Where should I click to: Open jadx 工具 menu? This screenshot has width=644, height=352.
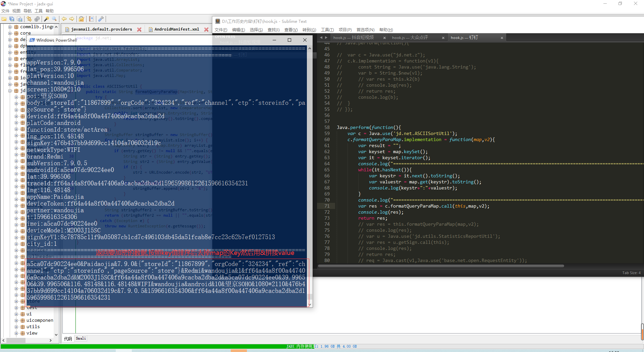point(39,11)
